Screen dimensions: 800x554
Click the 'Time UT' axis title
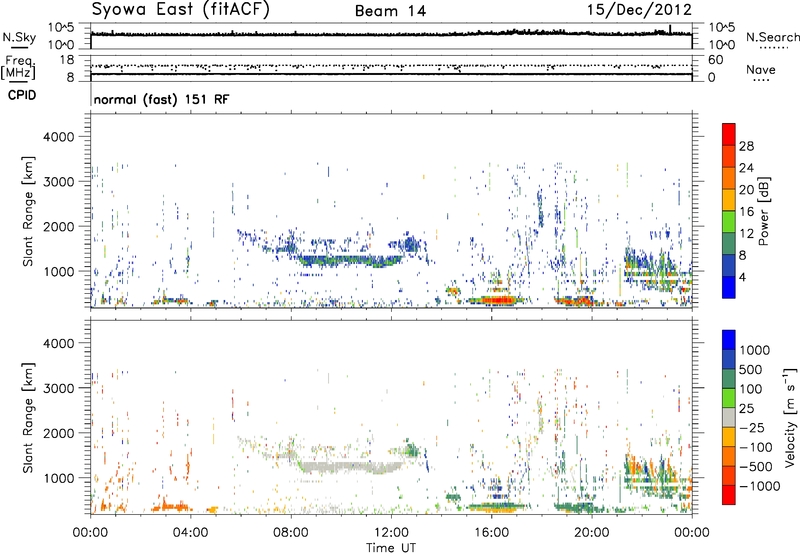tap(391, 548)
